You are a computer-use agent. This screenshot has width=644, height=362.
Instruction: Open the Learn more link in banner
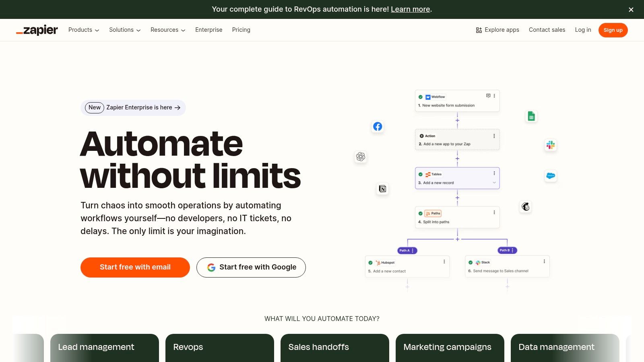410,9
